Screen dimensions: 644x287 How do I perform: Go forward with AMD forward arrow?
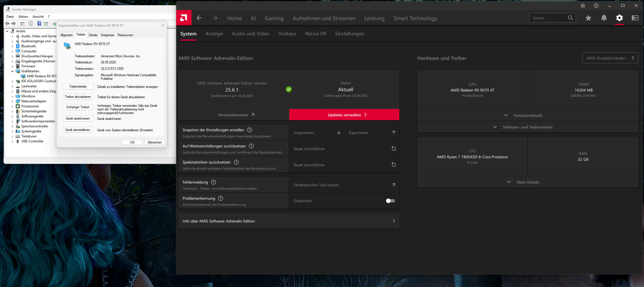[215, 18]
